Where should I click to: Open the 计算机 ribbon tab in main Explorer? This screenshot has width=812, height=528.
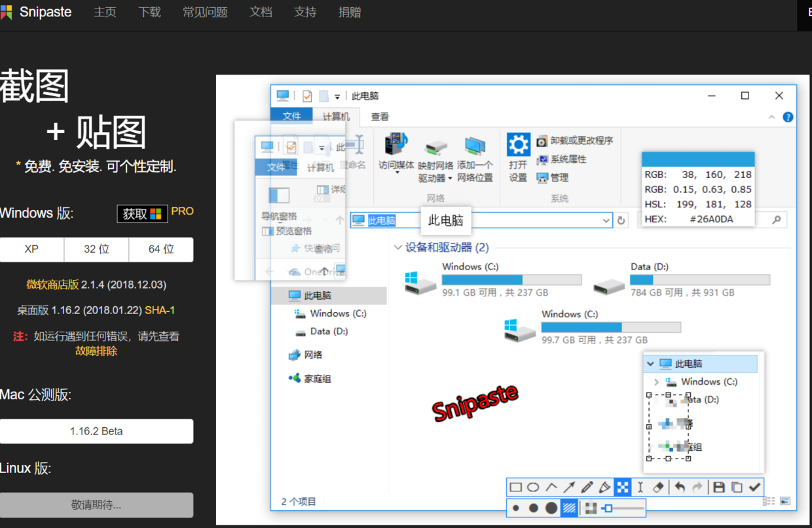[336, 116]
